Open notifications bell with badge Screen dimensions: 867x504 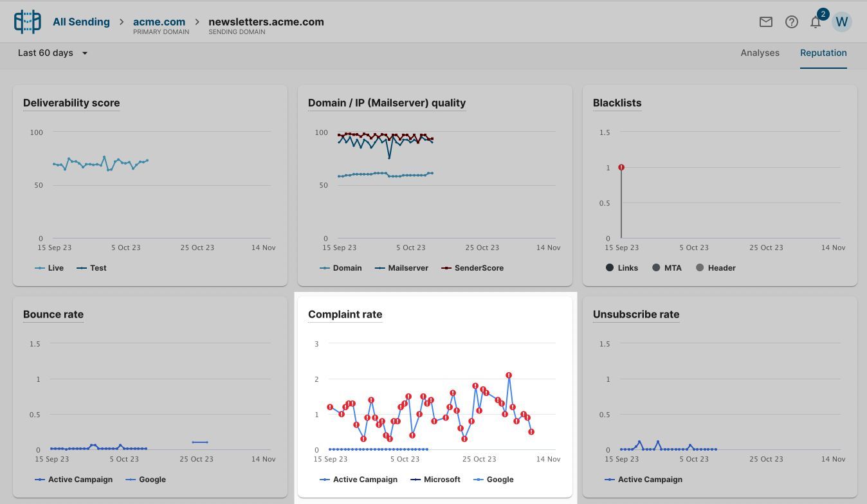tap(816, 22)
